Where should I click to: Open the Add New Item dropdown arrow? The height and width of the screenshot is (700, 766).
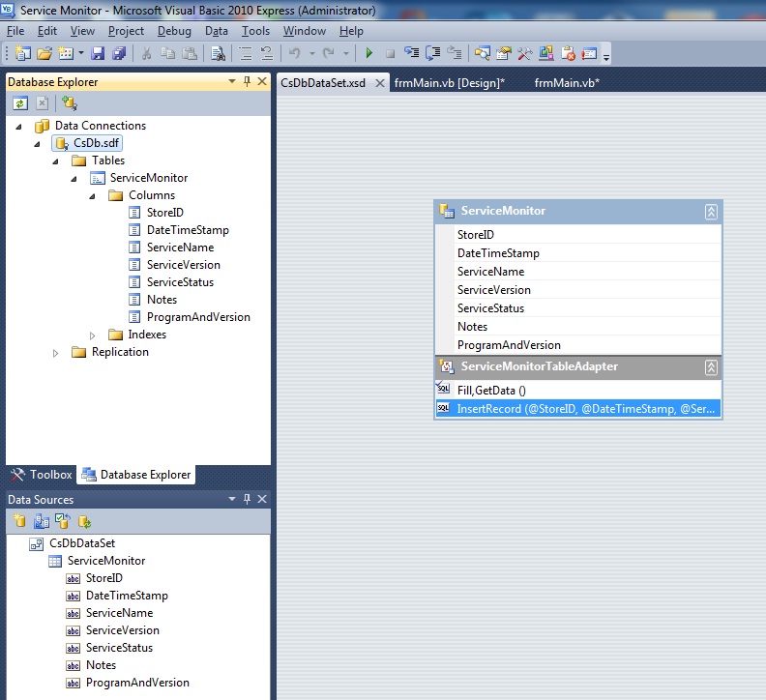tap(81, 53)
